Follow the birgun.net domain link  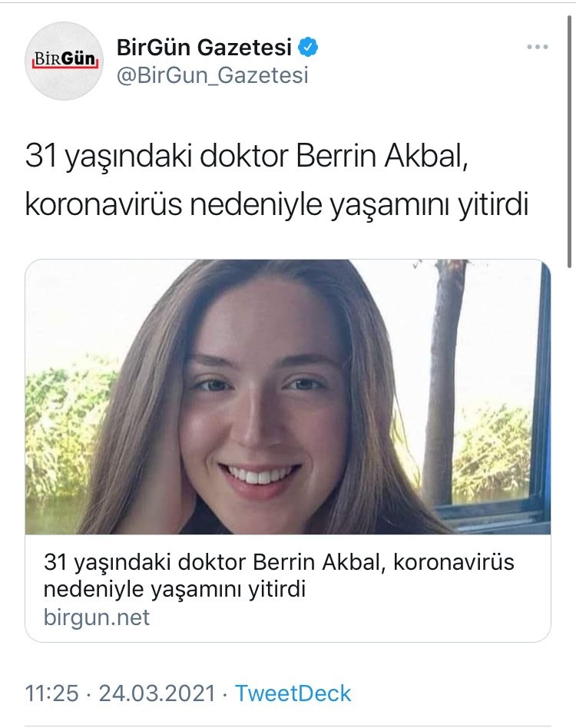97,617
